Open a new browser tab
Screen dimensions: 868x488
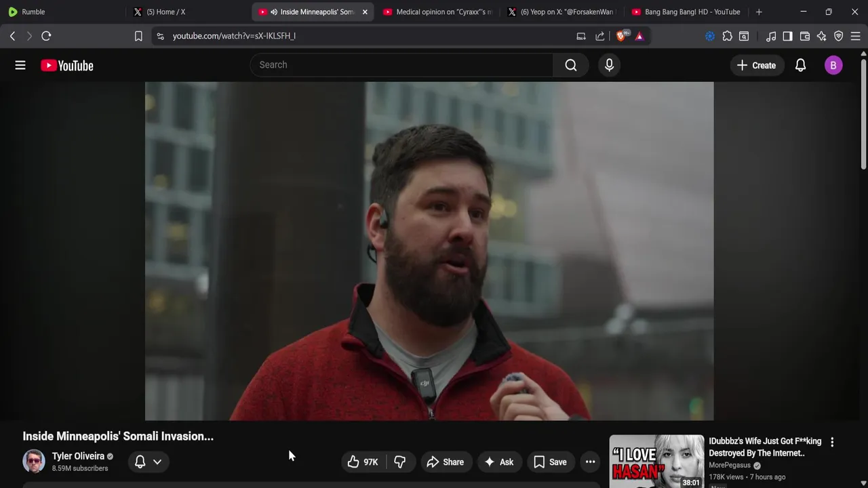tap(759, 12)
